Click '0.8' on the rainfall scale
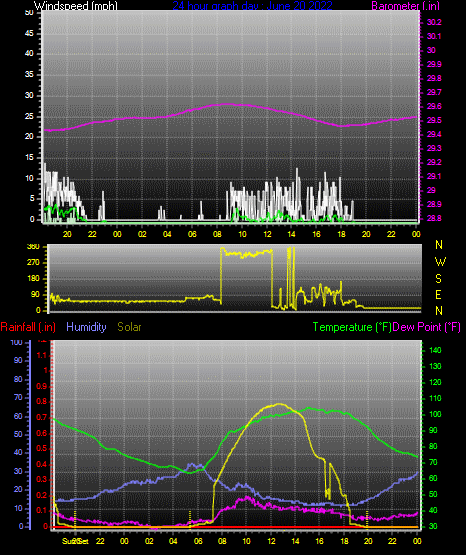This screenshot has height=555, width=466. click(x=42, y=401)
